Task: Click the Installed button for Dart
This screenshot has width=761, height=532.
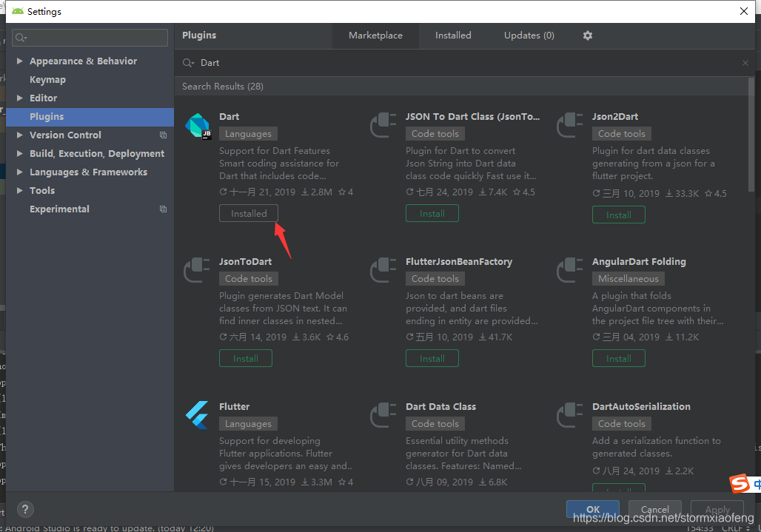Action: [x=249, y=213]
